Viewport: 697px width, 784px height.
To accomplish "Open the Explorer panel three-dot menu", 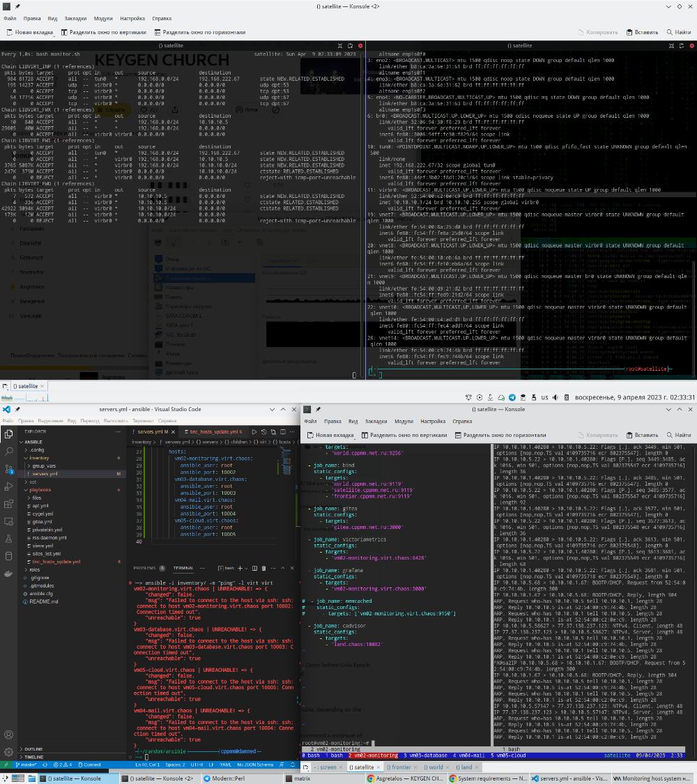I will 118,431.
